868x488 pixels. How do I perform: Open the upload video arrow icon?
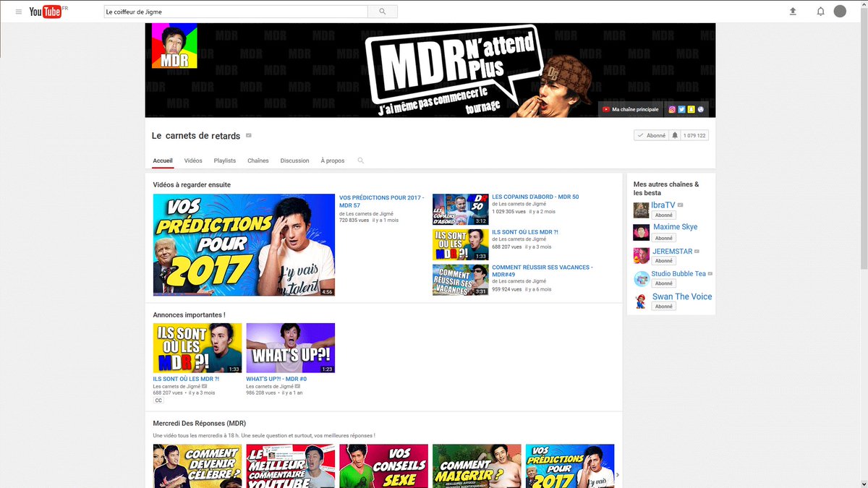pyautogui.click(x=793, y=12)
